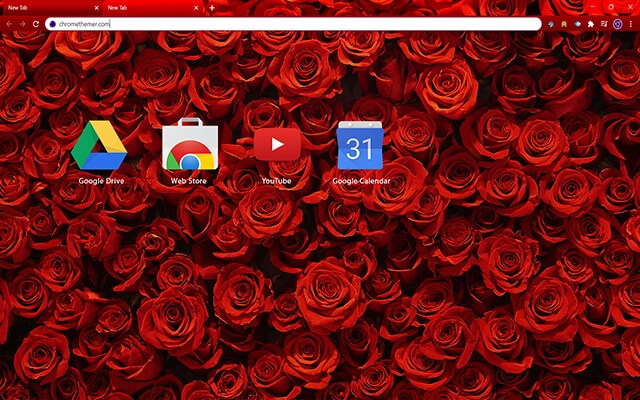Open the media control playlist icon
Viewport: 640px width, 400px height.
pyautogui.click(x=604, y=24)
